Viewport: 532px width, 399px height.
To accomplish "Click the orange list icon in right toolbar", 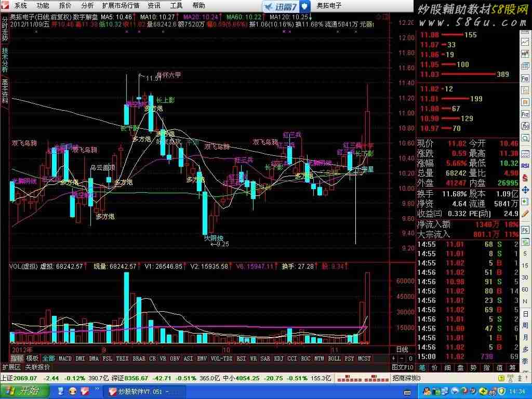I will [x=525, y=102].
